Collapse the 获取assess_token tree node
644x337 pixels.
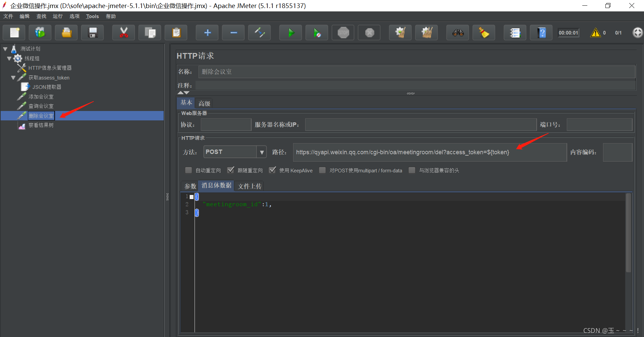pyautogui.click(x=13, y=78)
